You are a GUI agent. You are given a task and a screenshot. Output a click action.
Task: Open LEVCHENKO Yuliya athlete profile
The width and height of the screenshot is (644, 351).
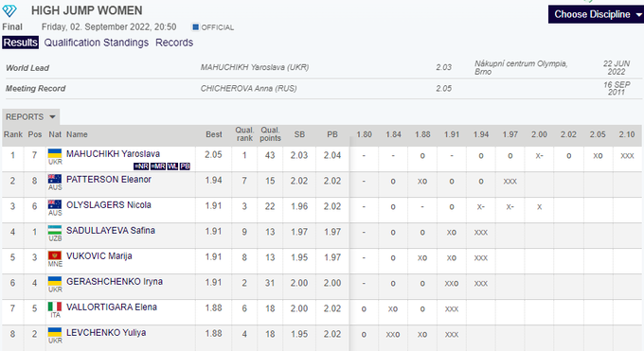point(106,332)
